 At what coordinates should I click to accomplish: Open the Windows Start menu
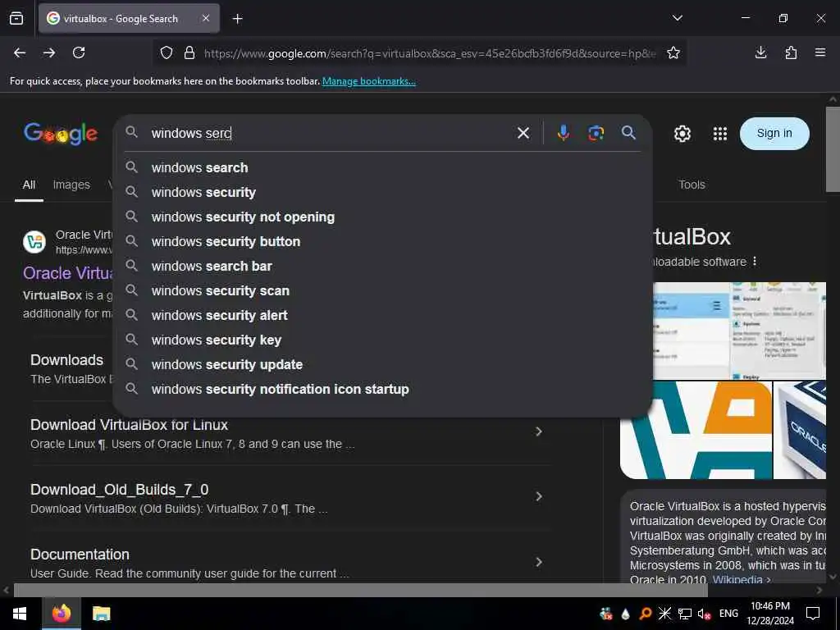[20, 614]
